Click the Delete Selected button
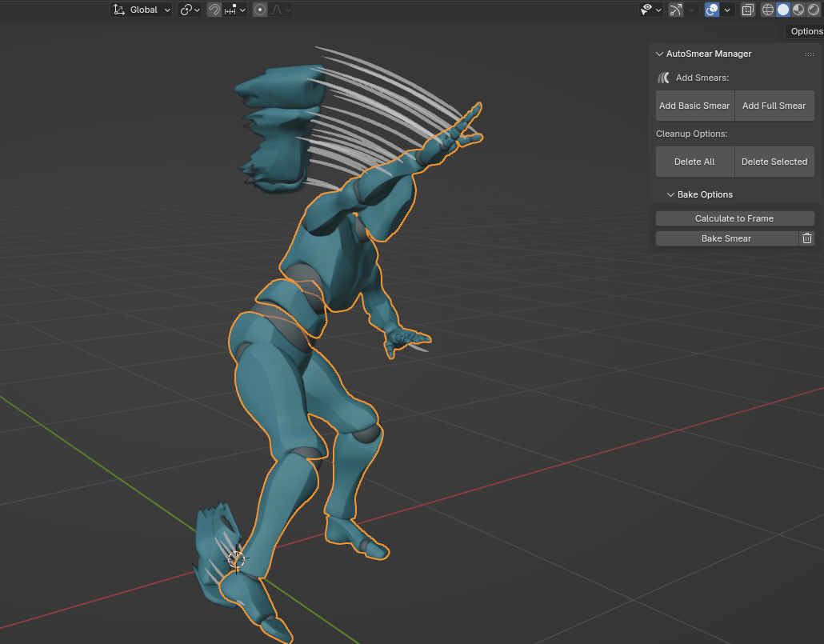 coord(774,162)
